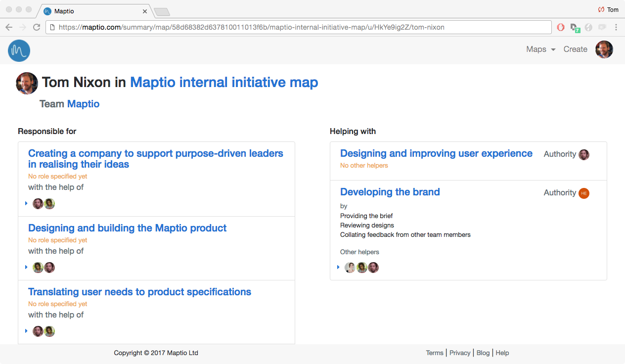Reload the page using the refresh icon
Image resolution: width=625 pixels, height=364 pixels.
pos(36,27)
